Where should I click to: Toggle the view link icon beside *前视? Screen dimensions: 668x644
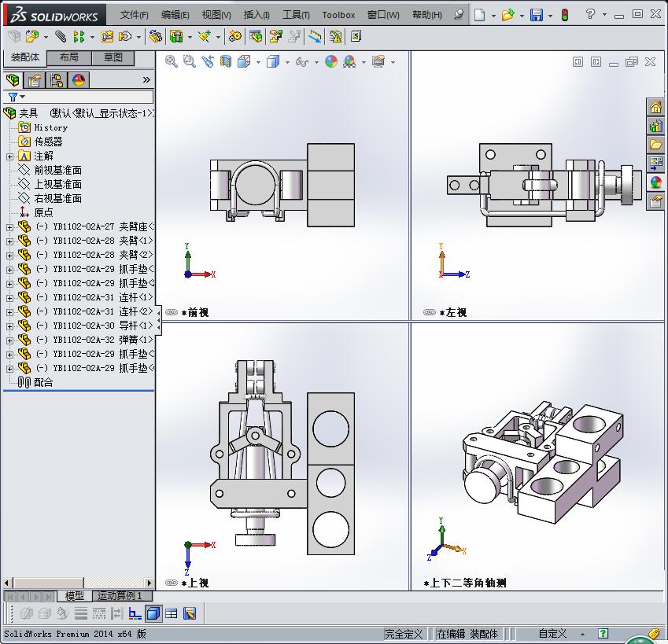172,312
